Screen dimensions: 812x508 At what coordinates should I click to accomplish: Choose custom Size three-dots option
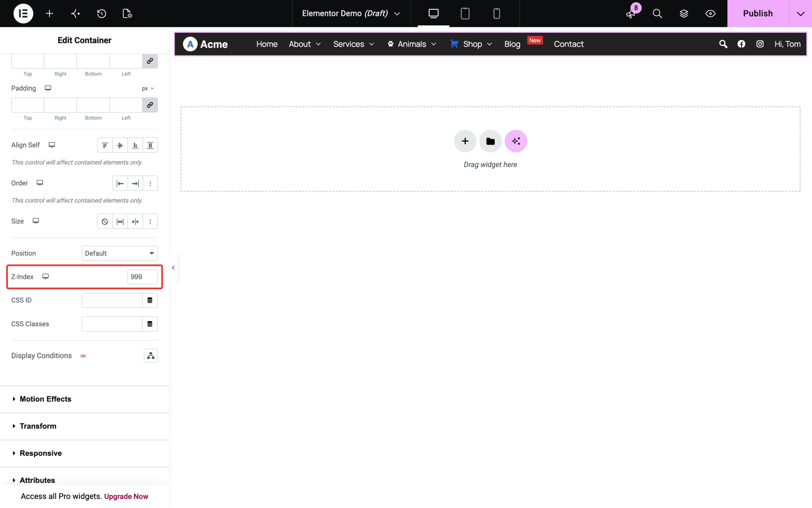click(x=150, y=221)
